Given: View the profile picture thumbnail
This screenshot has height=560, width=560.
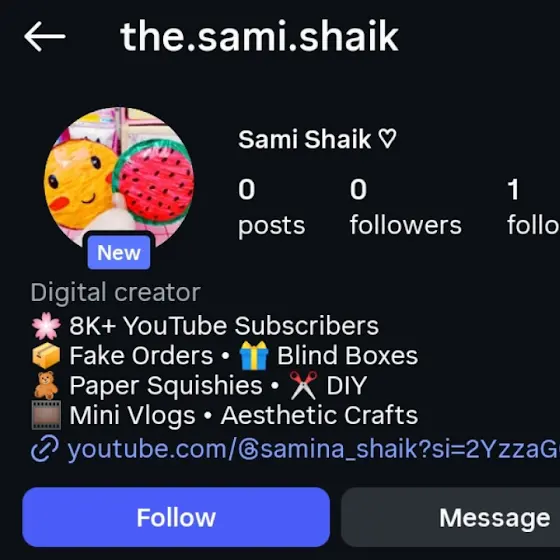Looking at the screenshot, I should click(119, 179).
